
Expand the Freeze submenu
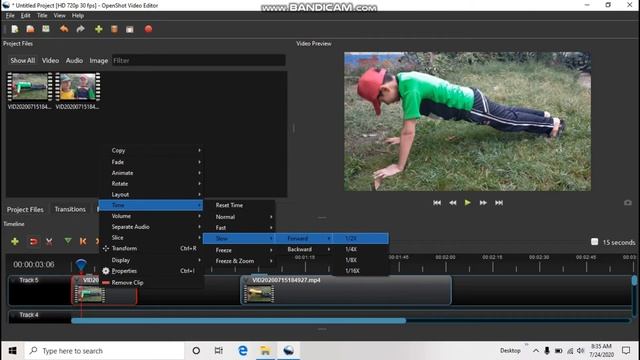tap(239, 250)
